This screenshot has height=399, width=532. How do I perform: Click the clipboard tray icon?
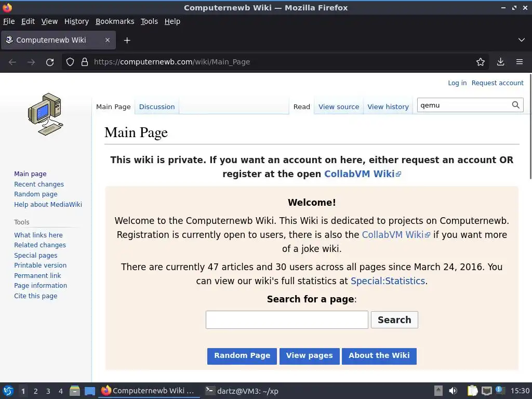tap(472, 391)
